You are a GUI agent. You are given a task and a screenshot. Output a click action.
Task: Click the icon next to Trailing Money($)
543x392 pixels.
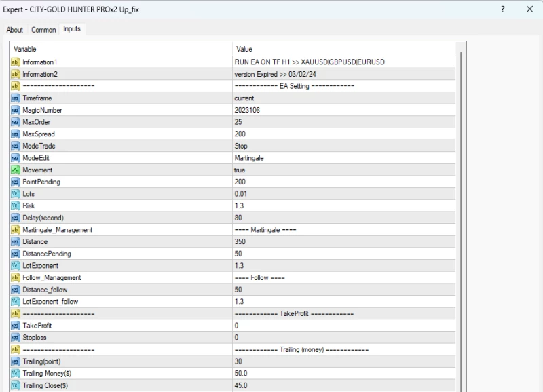tap(16, 374)
